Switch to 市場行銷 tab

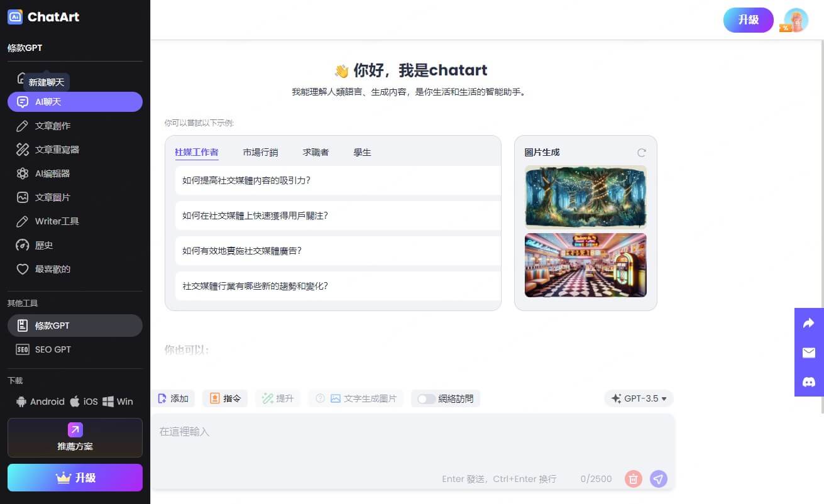pyautogui.click(x=260, y=152)
